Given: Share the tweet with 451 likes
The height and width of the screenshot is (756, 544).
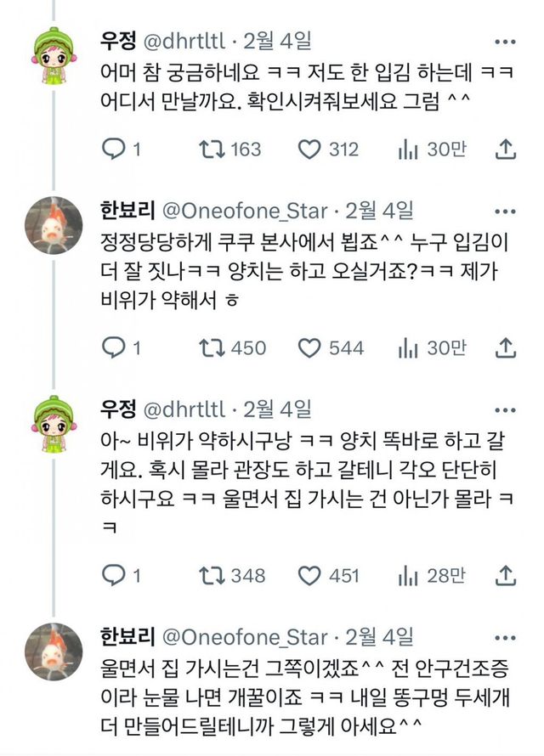Looking at the screenshot, I should coord(506,575).
